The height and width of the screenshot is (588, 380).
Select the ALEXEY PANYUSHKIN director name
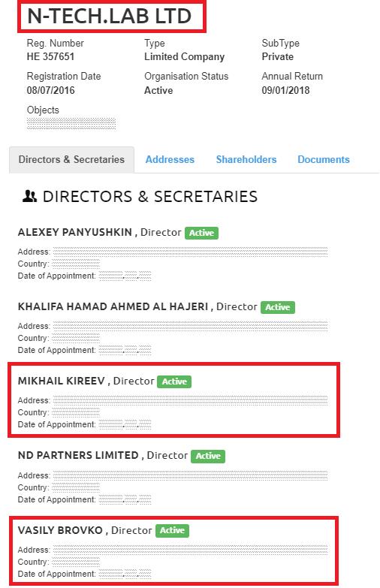[75, 232]
